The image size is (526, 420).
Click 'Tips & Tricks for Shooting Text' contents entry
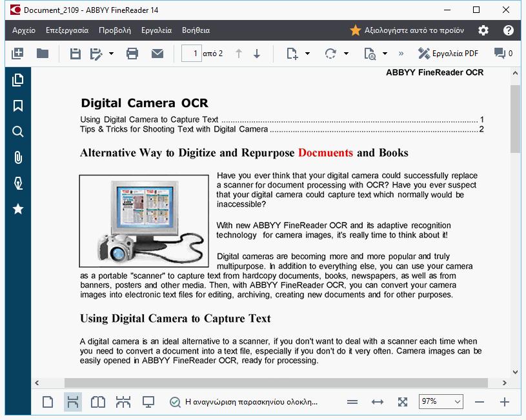(x=282, y=129)
